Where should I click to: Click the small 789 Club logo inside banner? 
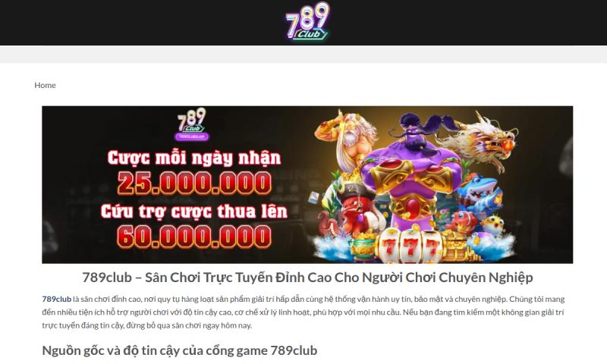tap(192, 124)
